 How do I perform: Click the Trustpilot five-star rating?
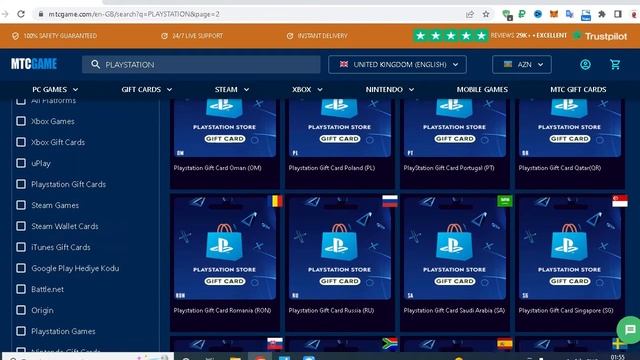pyautogui.click(x=451, y=36)
